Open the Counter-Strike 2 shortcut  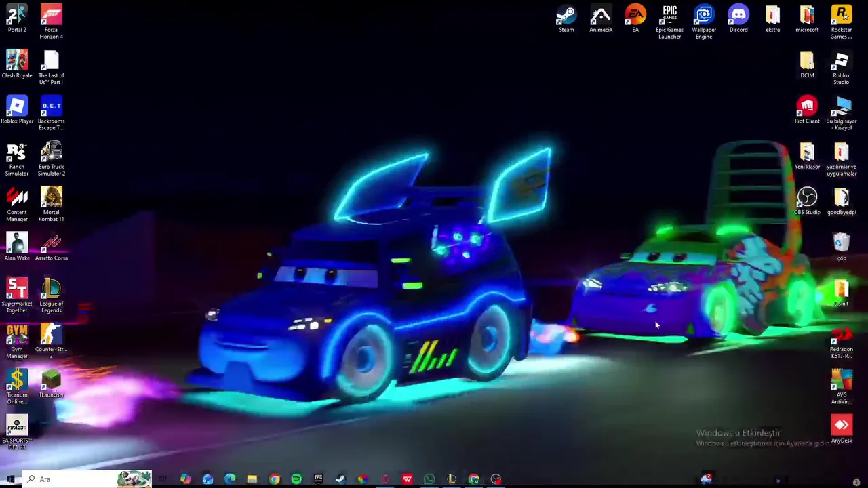point(51,341)
